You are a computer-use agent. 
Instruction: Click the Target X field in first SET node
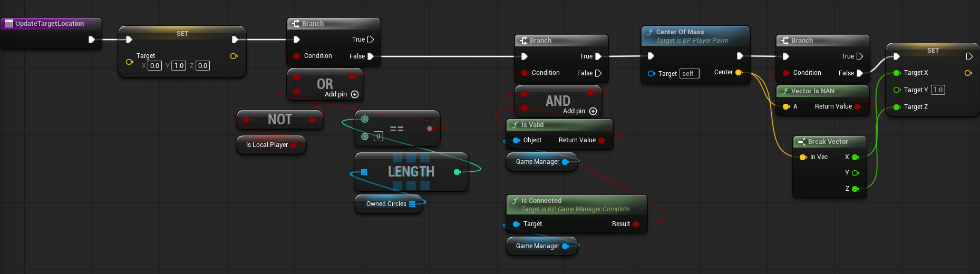[x=154, y=66]
